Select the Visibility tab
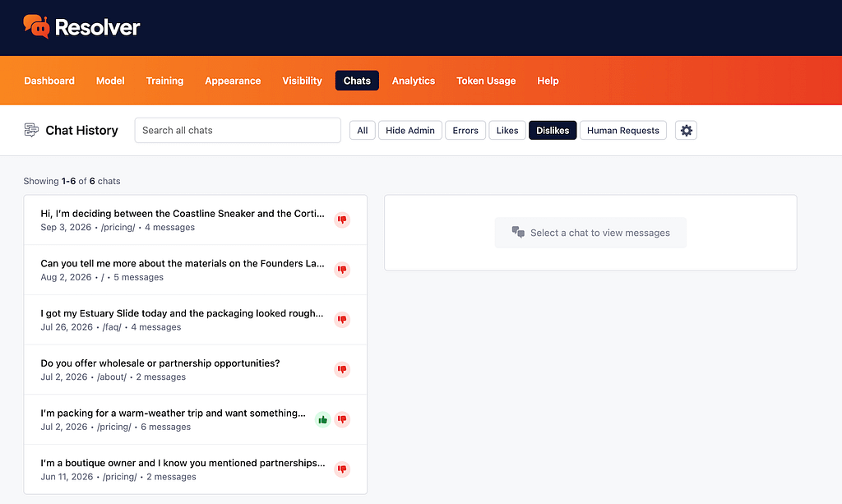The height and width of the screenshot is (504, 842). point(302,81)
